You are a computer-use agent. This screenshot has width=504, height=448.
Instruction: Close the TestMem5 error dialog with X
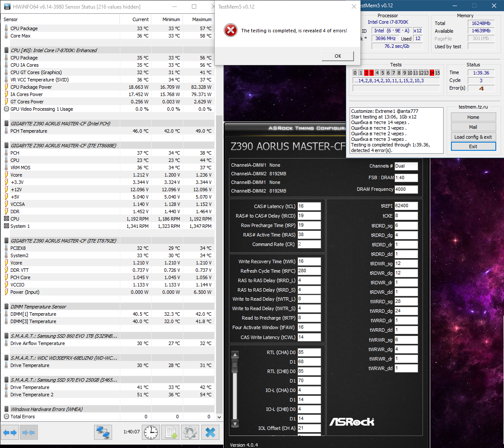tap(354, 6)
